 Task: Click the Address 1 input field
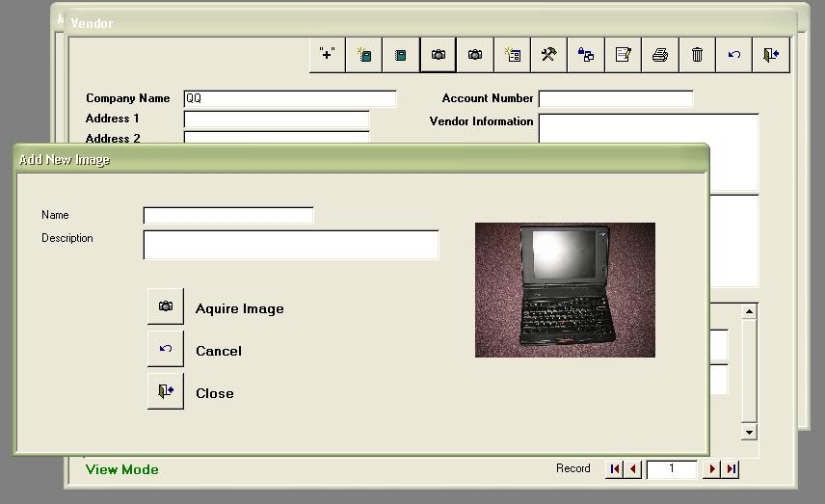pos(277,119)
